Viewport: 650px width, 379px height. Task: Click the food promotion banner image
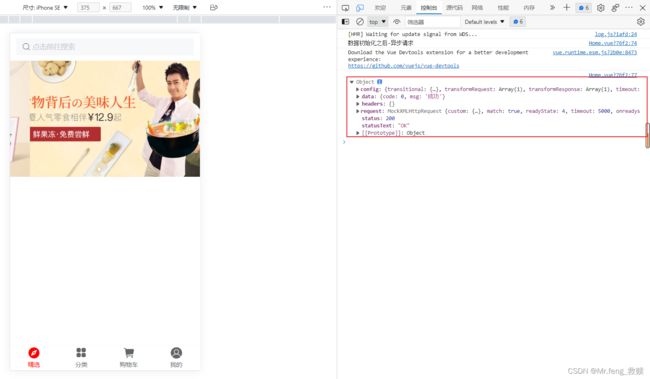pos(105,119)
